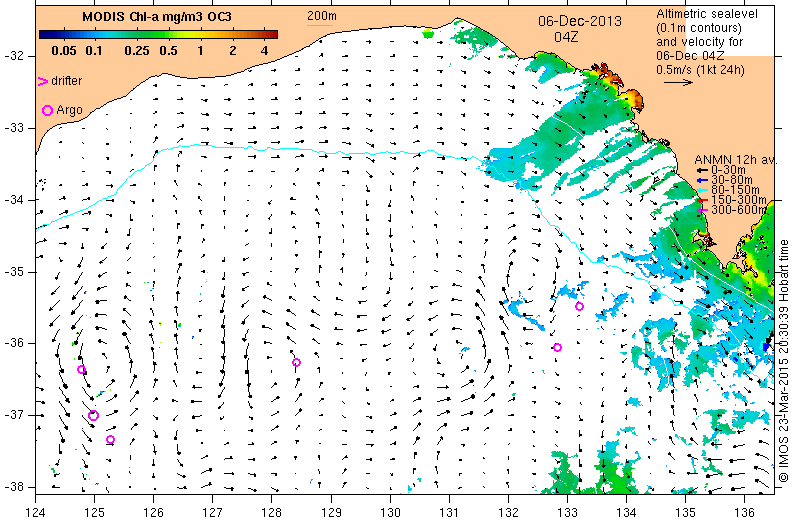Click the Argo float marker near 133.2E 35.5S

(579, 306)
